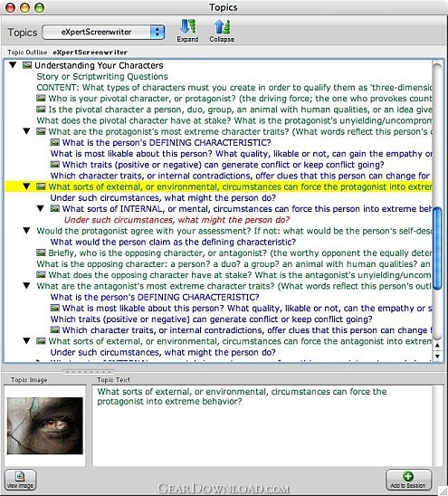
Task: Click the Add to Session button
Action: click(408, 480)
